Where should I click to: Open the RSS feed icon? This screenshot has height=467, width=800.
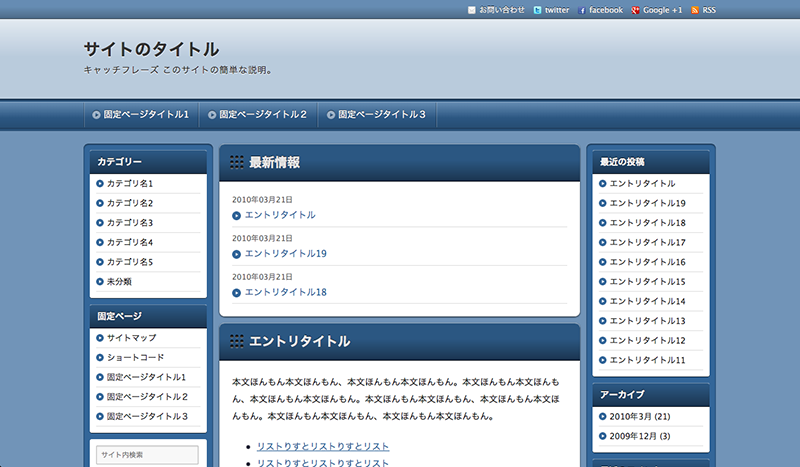click(695, 10)
